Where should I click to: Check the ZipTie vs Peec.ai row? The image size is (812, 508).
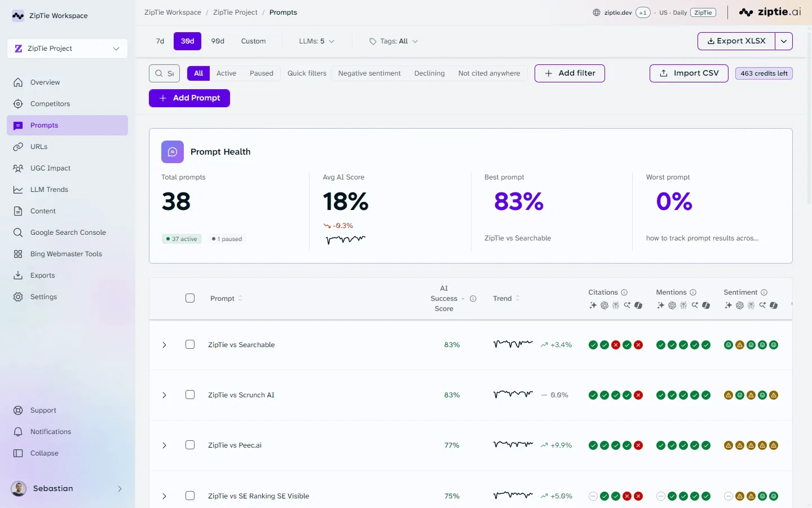[x=190, y=445]
